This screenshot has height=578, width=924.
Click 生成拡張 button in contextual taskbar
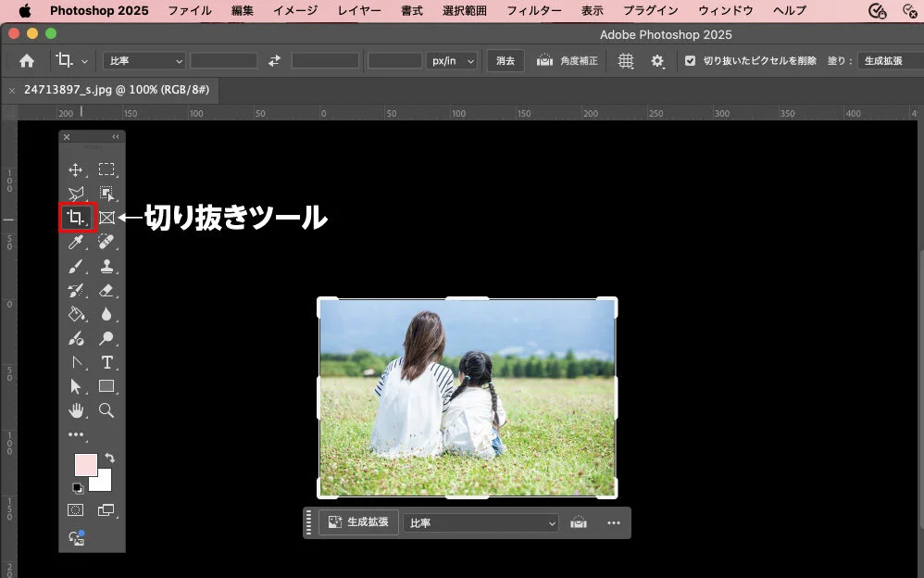[x=359, y=522]
